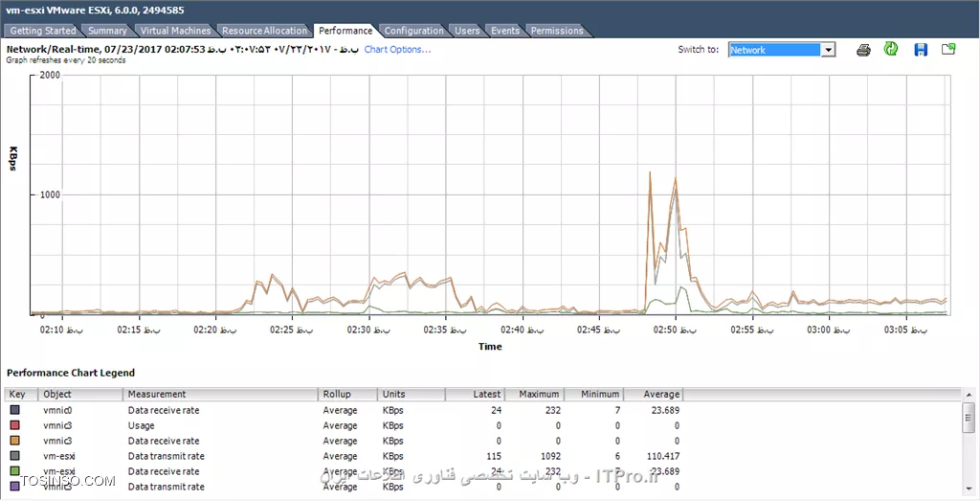Screen dimensions: 980x501
Task: Click the Measurement column header
Action: pyautogui.click(x=220, y=394)
